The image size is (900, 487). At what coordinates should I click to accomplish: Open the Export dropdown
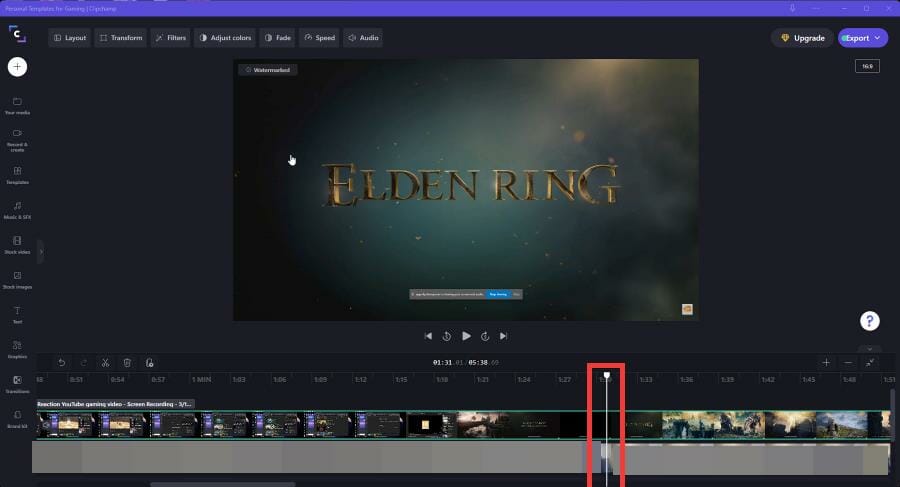point(863,38)
